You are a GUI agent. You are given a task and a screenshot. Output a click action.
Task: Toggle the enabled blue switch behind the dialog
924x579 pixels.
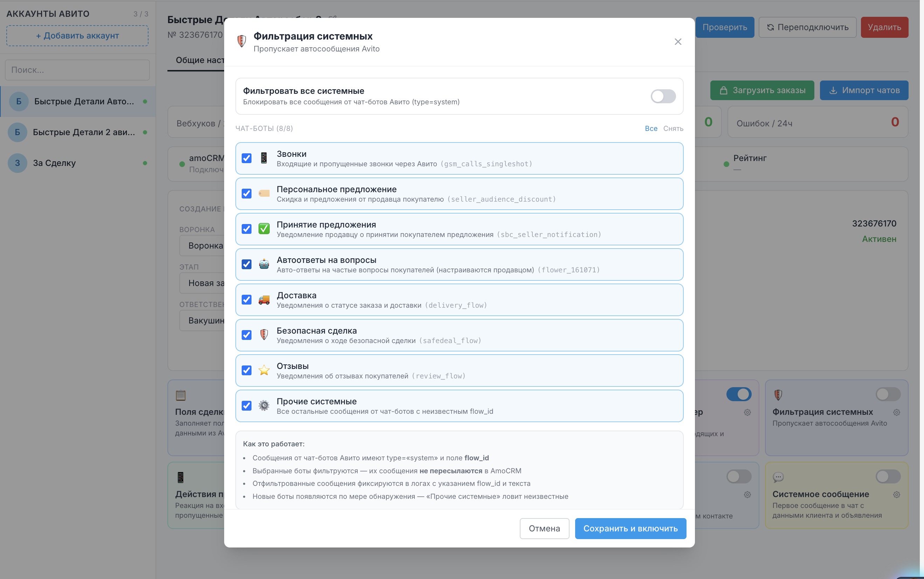click(x=739, y=394)
